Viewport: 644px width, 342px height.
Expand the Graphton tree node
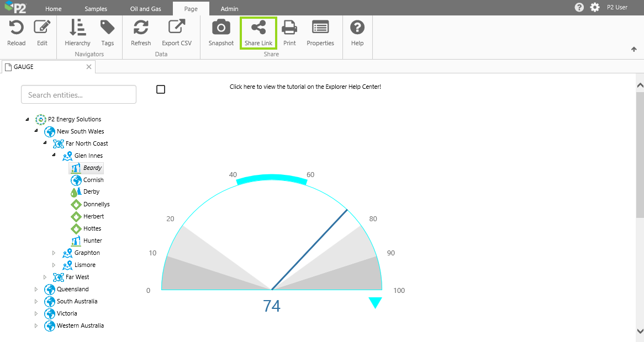(x=54, y=253)
